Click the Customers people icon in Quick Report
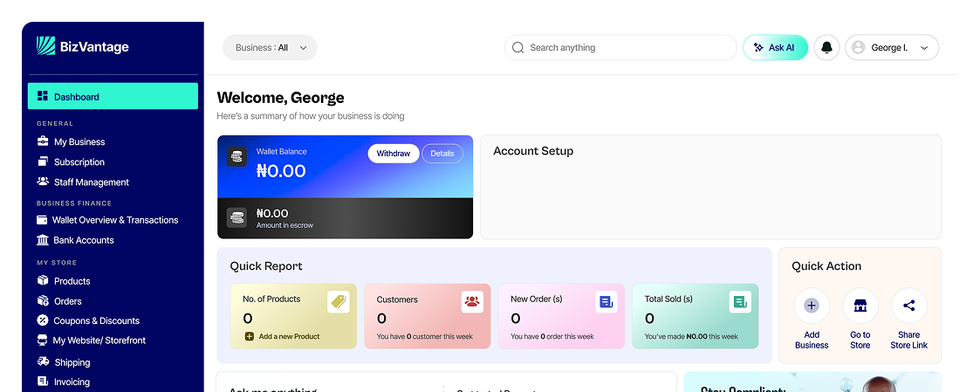The image size is (980, 392). click(472, 302)
